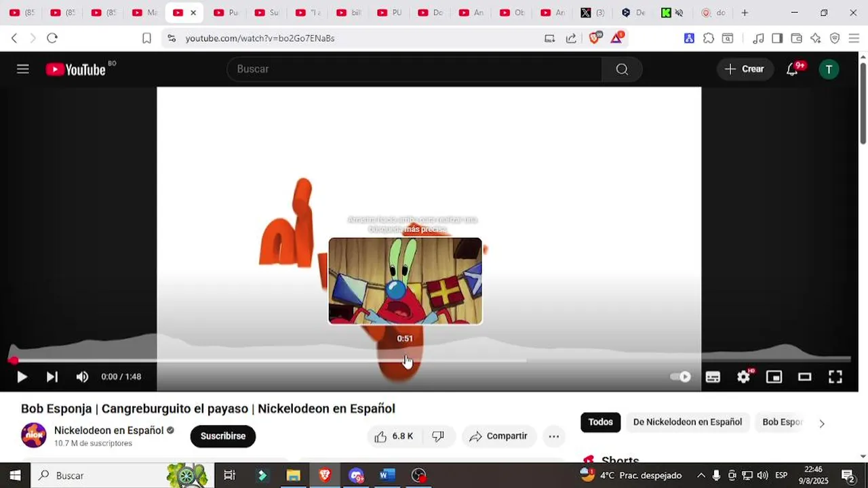Open Microsoft Word from taskbar
This screenshot has height=488, width=868.
tap(387, 475)
